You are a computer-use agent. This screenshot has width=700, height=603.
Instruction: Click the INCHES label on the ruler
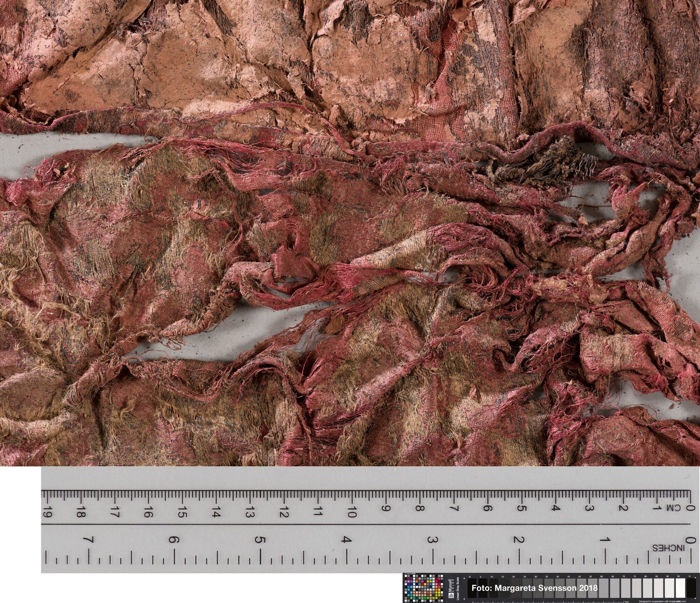click(x=668, y=548)
